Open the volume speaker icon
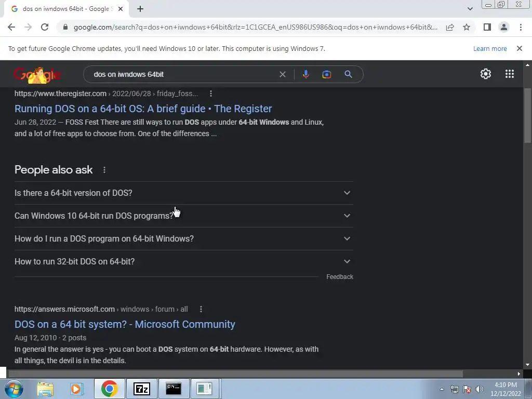This screenshot has width=532, height=399. [479, 389]
